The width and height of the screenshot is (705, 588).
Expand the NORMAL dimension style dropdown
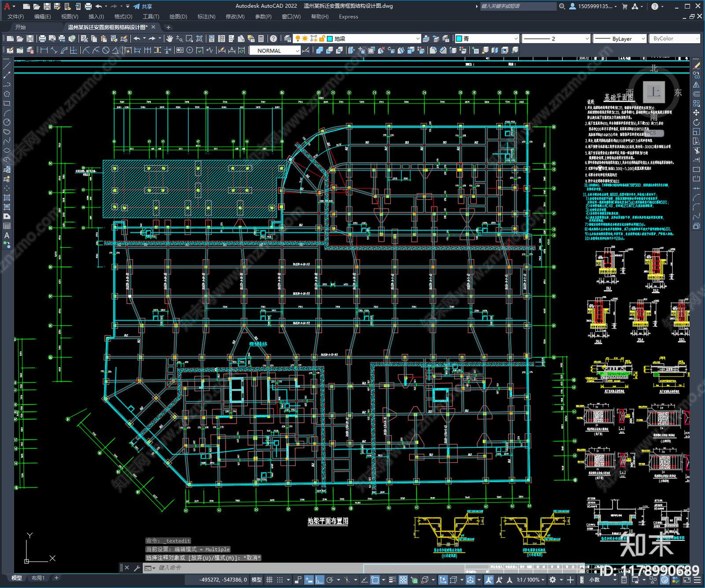click(275, 51)
